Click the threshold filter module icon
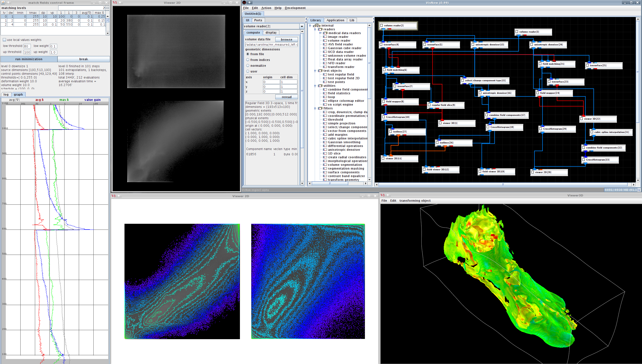 point(325,120)
